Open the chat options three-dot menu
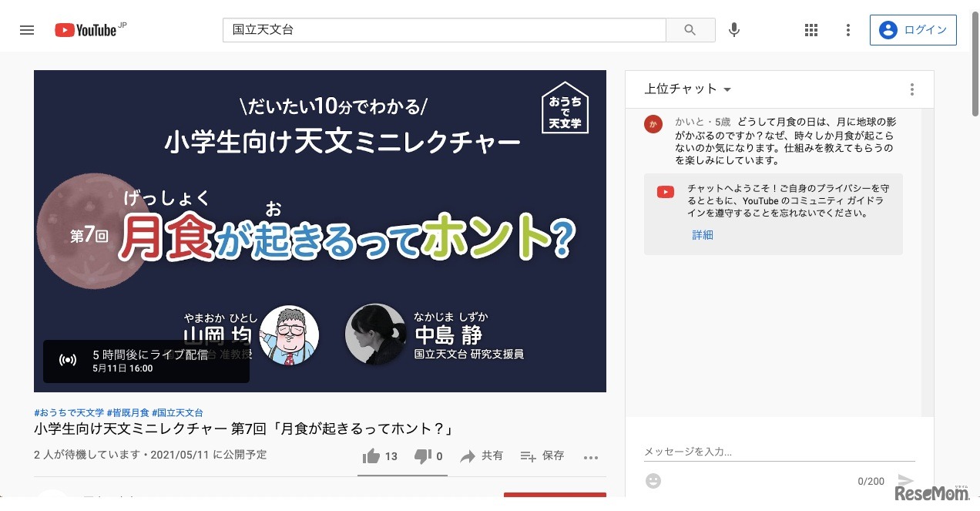The image size is (980, 511). 911,89
